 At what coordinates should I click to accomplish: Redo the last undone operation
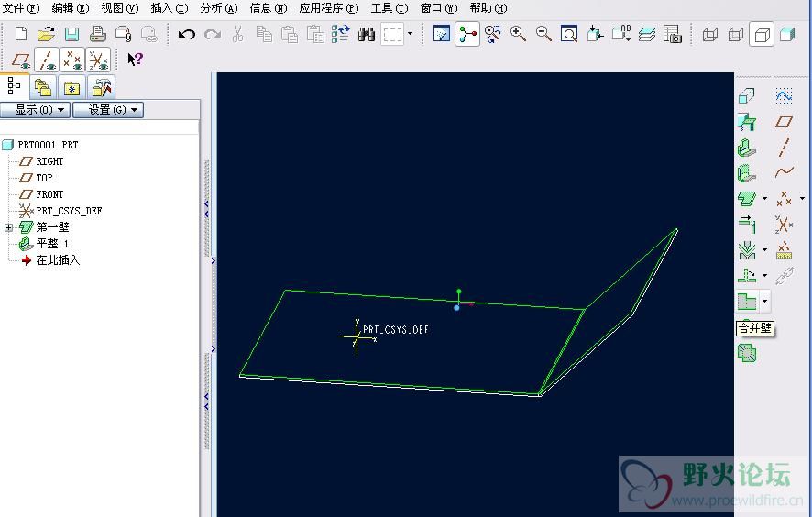(x=213, y=34)
